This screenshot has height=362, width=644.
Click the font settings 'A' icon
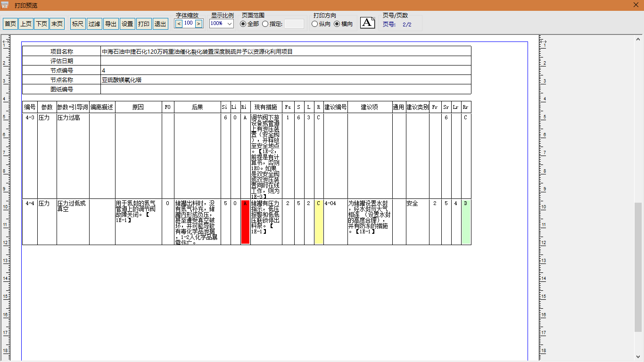point(368,23)
